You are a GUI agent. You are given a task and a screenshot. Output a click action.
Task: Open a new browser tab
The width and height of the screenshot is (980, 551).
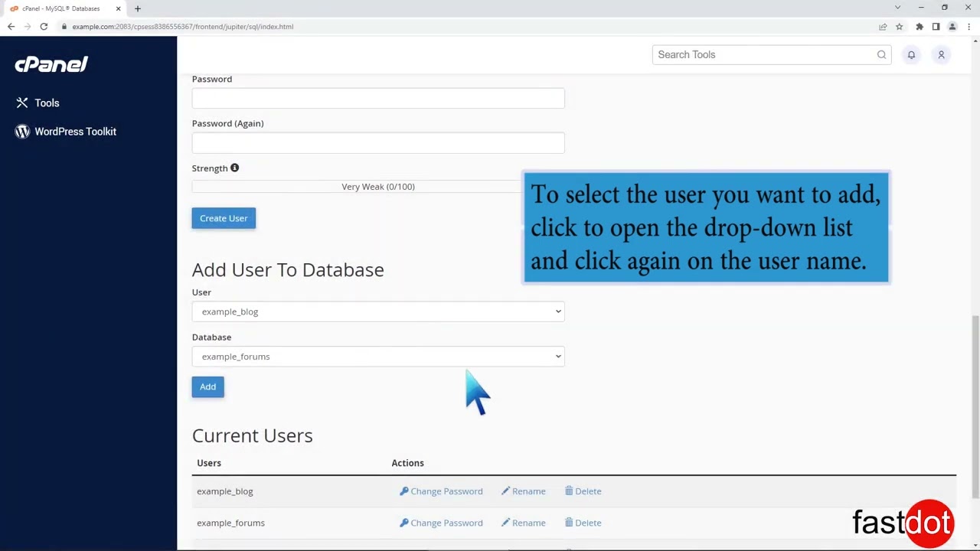coord(138,8)
